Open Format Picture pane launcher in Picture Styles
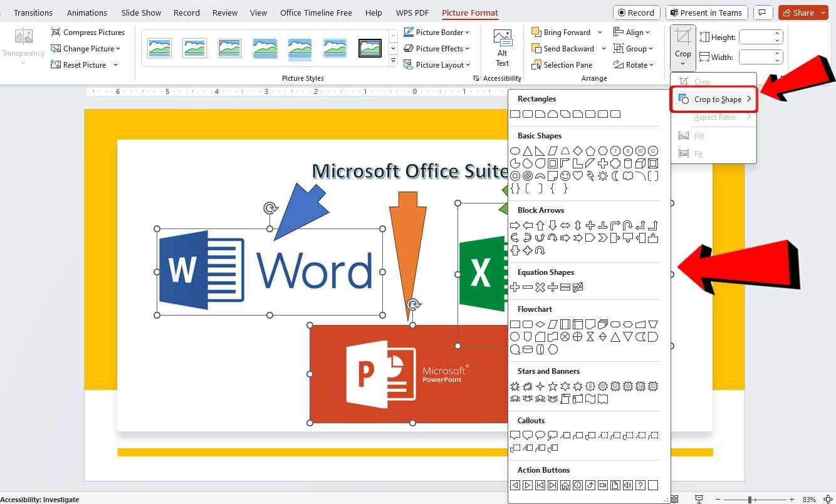The width and height of the screenshot is (836, 504). tap(476, 78)
